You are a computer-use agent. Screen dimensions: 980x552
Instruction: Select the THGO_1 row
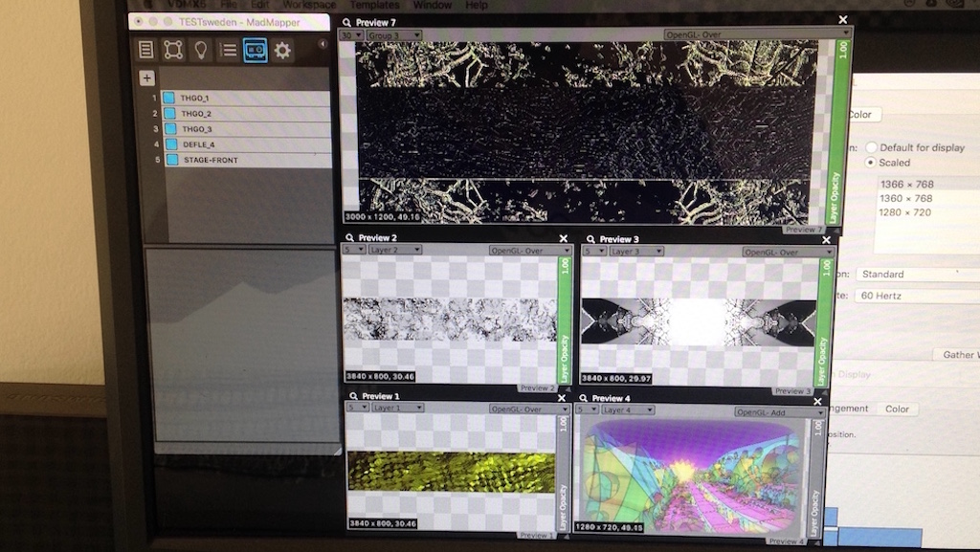[x=246, y=98]
